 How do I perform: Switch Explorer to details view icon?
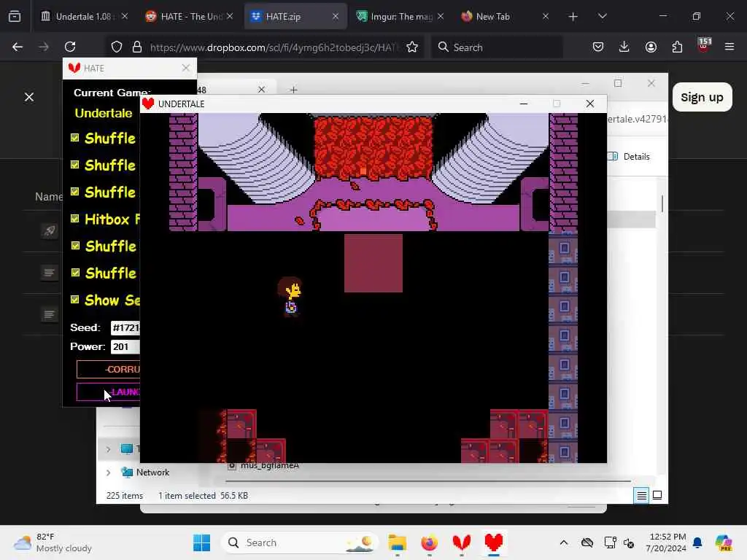click(x=641, y=496)
